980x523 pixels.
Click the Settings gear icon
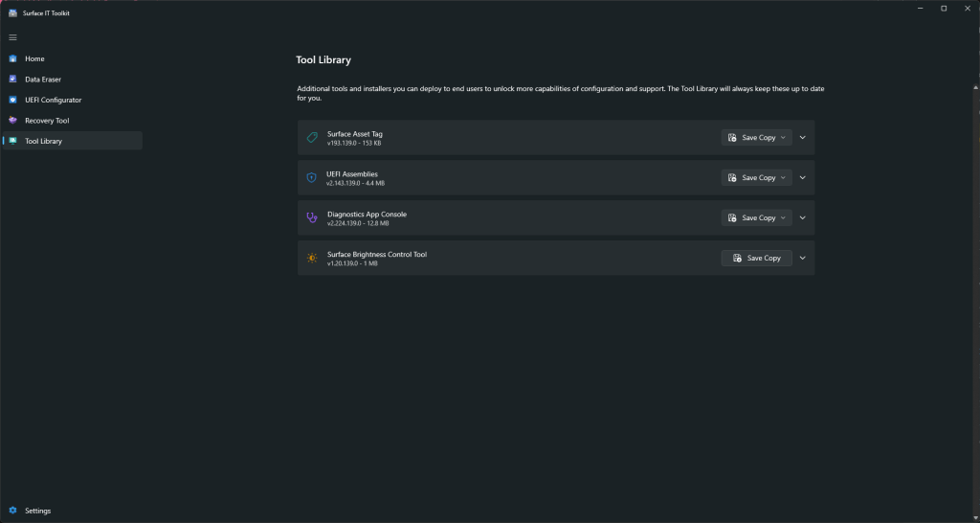[12, 511]
